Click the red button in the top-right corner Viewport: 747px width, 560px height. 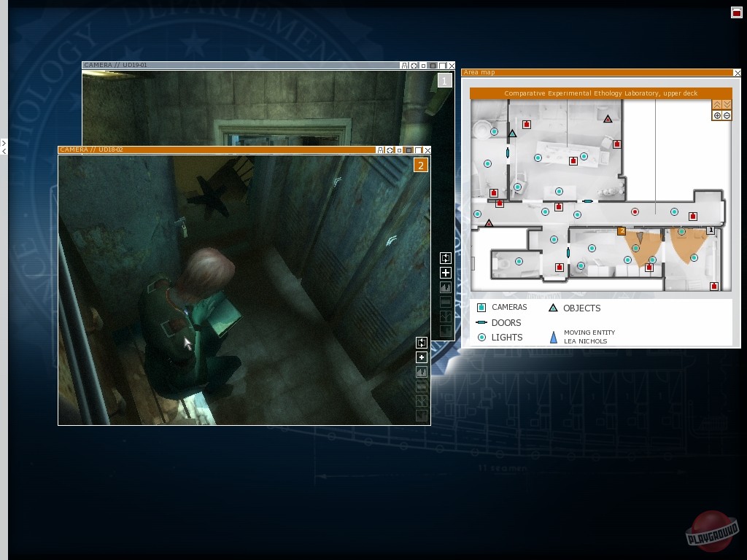click(x=736, y=12)
